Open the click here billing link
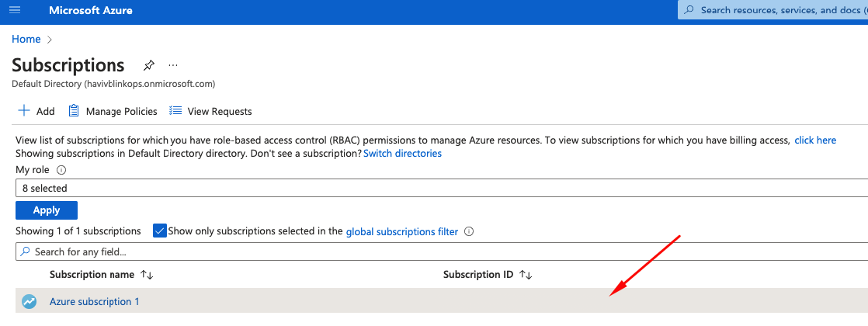The height and width of the screenshot is (326, 868). (x=815, y=140)
